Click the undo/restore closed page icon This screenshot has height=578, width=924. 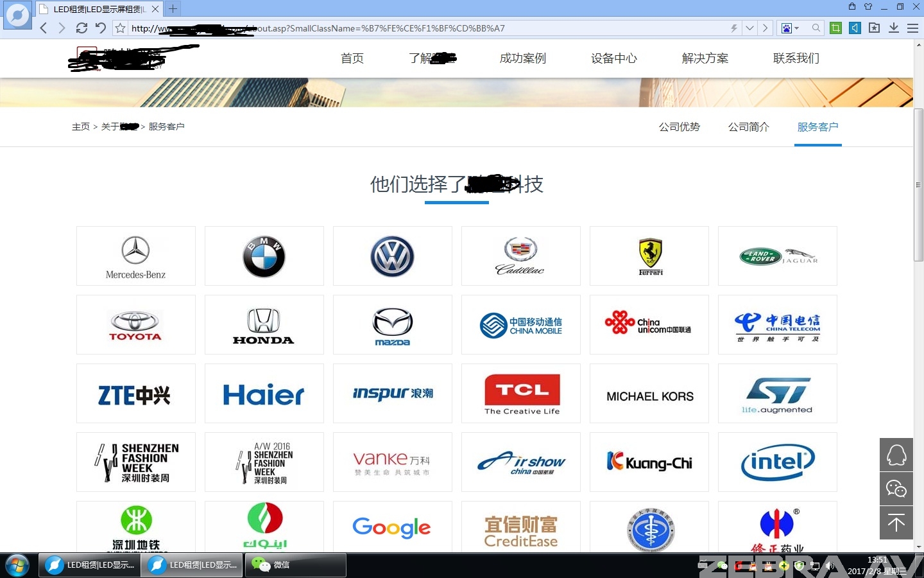[x=101, y=28]
